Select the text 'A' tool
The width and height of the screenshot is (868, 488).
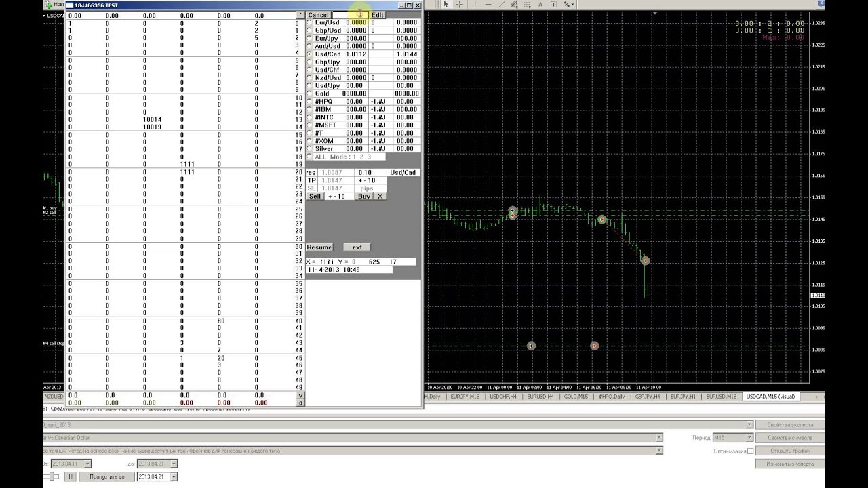pyautogui.click(x=540, y=4)
